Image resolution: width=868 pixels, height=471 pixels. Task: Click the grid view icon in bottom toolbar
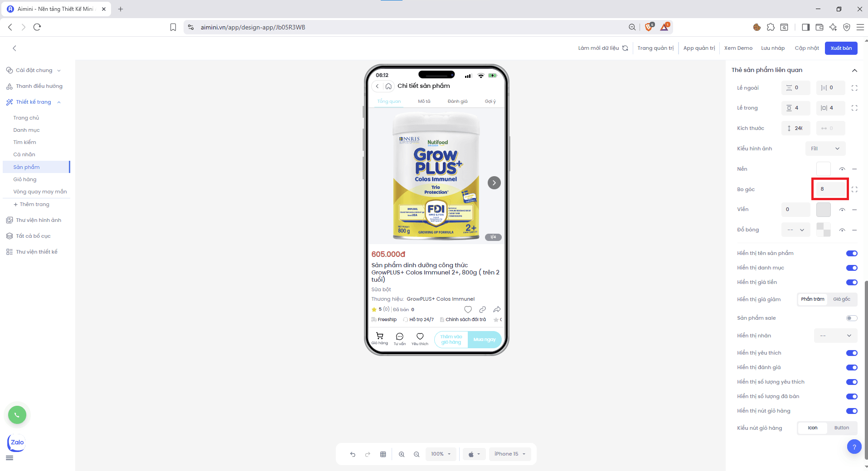[x=383, y=454]
